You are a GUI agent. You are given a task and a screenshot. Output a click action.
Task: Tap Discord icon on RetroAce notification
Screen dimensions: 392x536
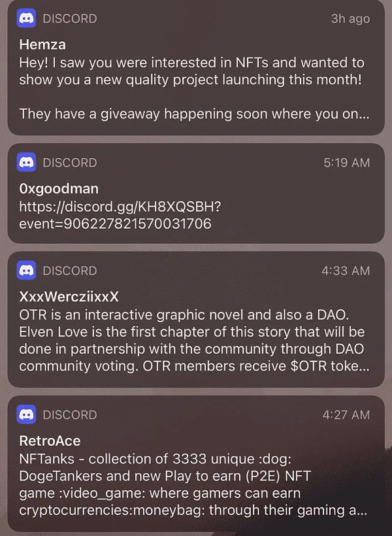[26, 414]
